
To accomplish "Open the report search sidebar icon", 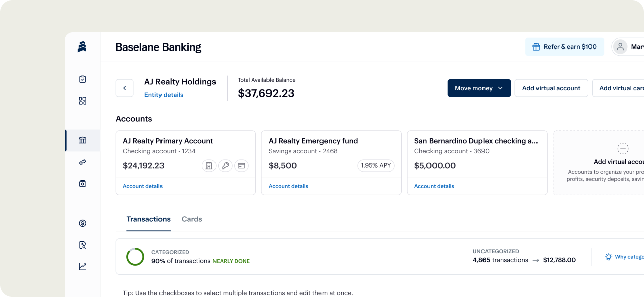I will coord(83,245).
